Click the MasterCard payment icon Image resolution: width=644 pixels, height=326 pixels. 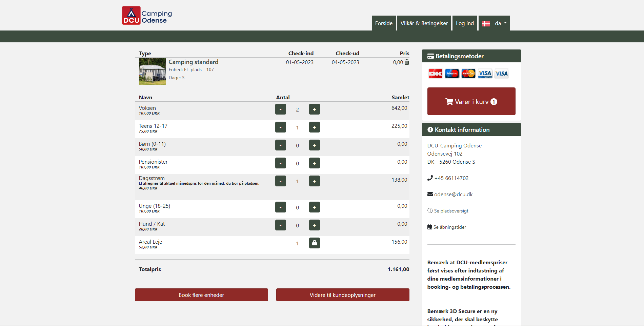click(x=468, y=74)
